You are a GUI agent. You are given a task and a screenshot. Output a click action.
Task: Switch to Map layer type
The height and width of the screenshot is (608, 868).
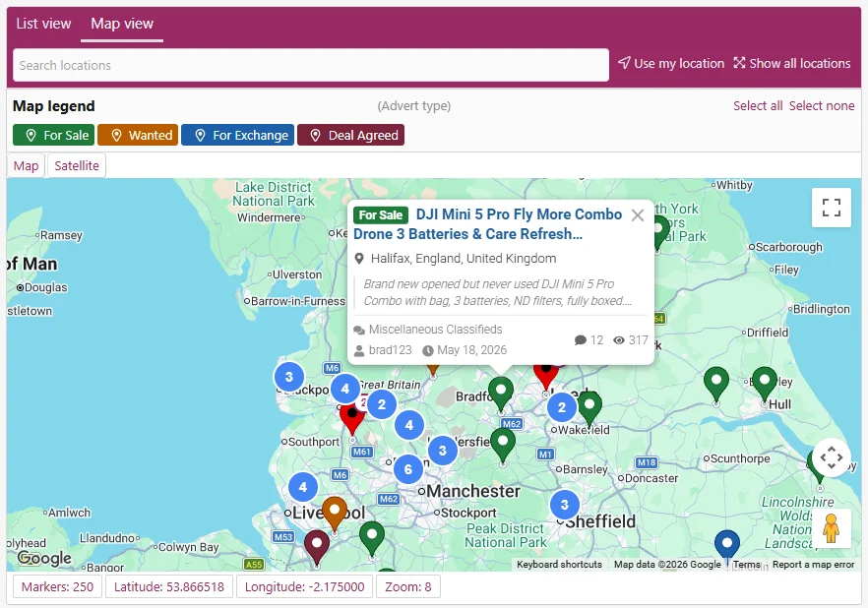[x=26, y=165]
